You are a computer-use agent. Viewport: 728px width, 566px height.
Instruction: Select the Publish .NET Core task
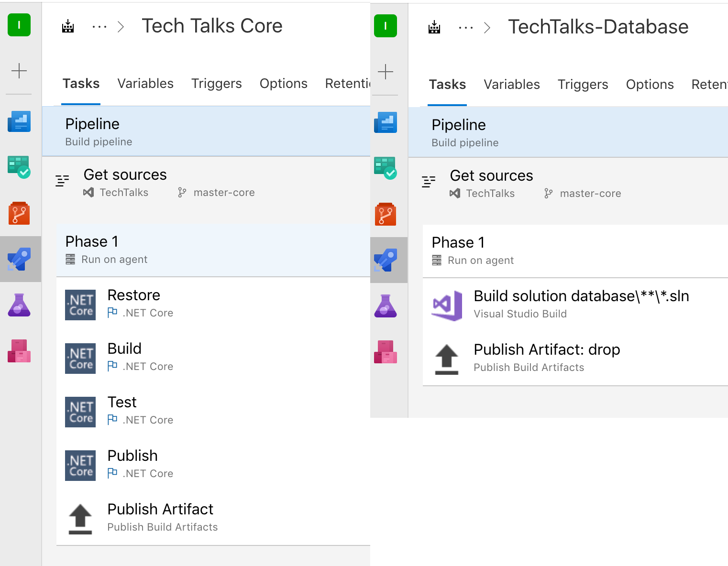[213, 465]
